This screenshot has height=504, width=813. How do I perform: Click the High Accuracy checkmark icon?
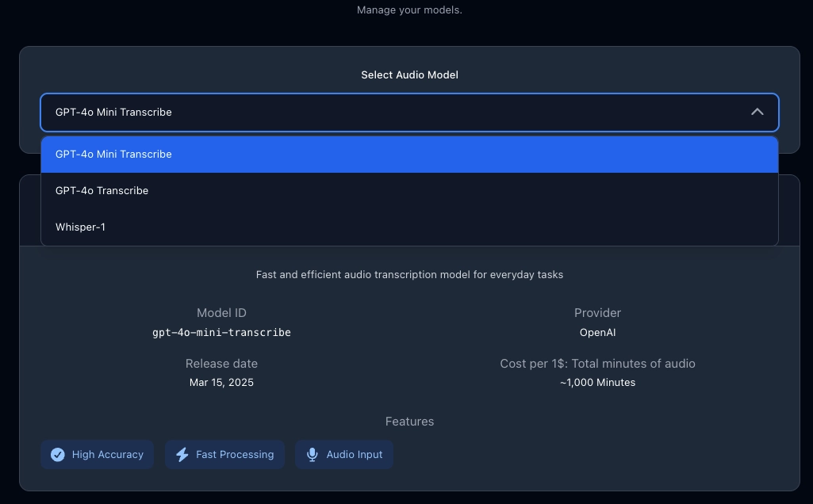click(58, 455)
